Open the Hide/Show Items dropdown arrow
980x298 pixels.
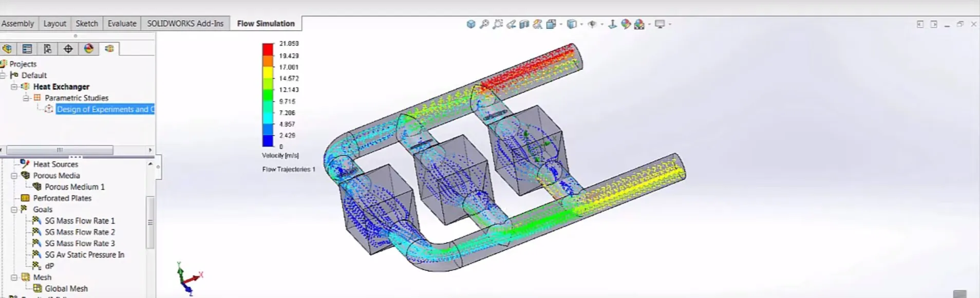pyautogui.click(x=601, y=24)
